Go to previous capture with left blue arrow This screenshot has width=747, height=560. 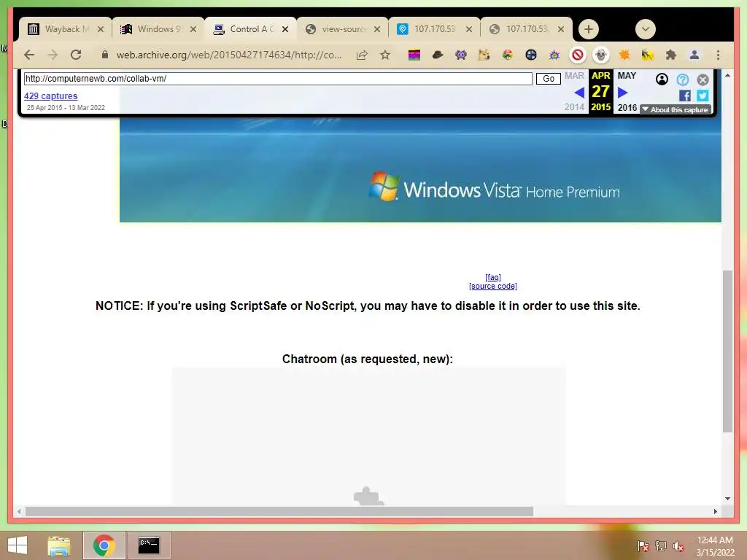click(x=578, y=92)
